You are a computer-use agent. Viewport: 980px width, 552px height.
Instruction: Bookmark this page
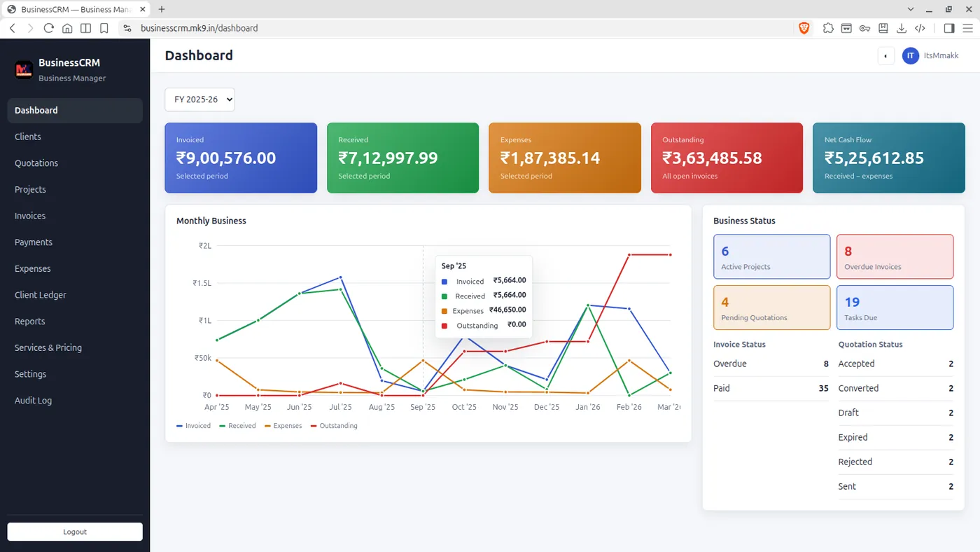click(104, 28)
